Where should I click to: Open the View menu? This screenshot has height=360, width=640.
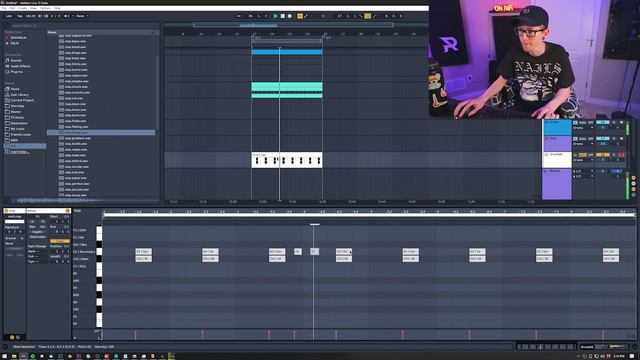tap(33, 8)
